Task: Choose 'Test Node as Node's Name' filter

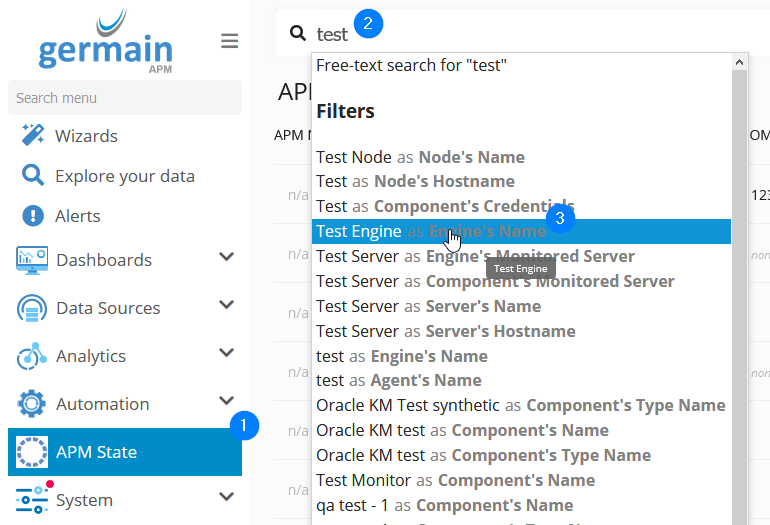Action: (420, 157)
